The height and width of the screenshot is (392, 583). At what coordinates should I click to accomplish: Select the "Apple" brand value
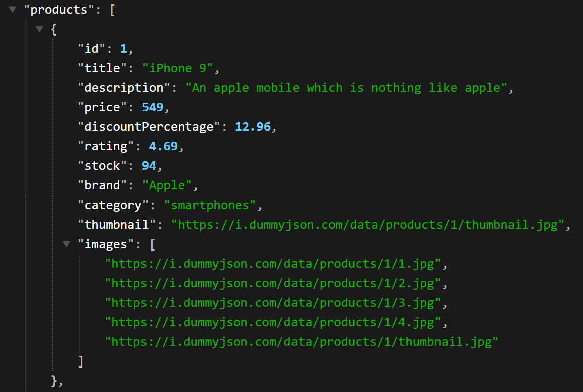pyautogui.click(x=167, y=185)
